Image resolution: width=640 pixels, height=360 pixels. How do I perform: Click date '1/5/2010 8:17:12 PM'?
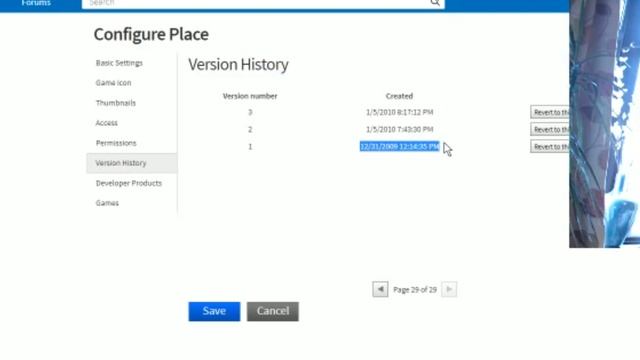click(x=400, y=112)
